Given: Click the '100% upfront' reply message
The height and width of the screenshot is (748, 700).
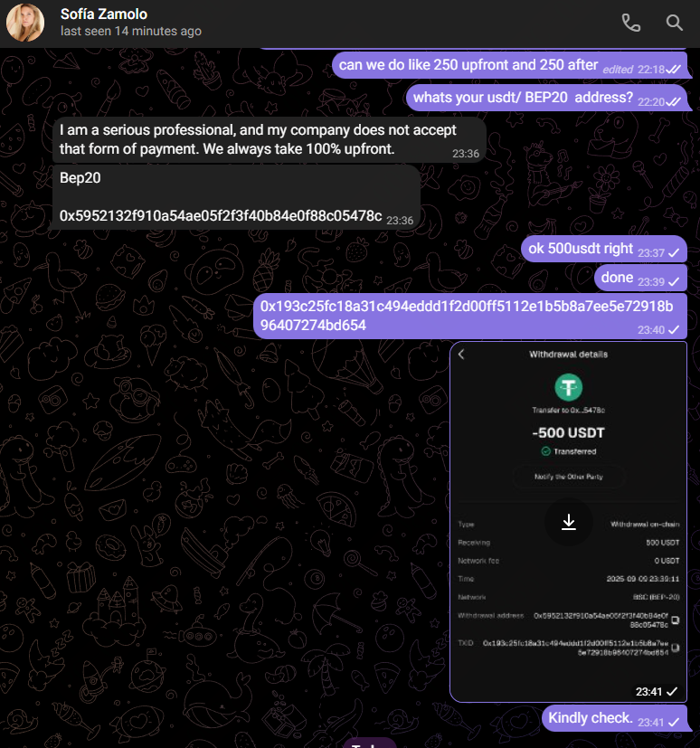Looking at the screenshot, I should point(270,140).
